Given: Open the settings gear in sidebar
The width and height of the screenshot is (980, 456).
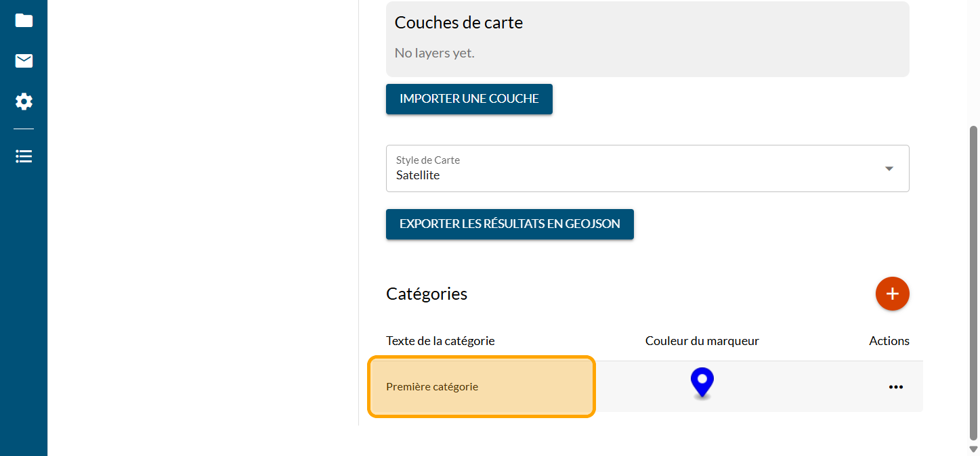Looking at the screenshot, I should [24, 102].
